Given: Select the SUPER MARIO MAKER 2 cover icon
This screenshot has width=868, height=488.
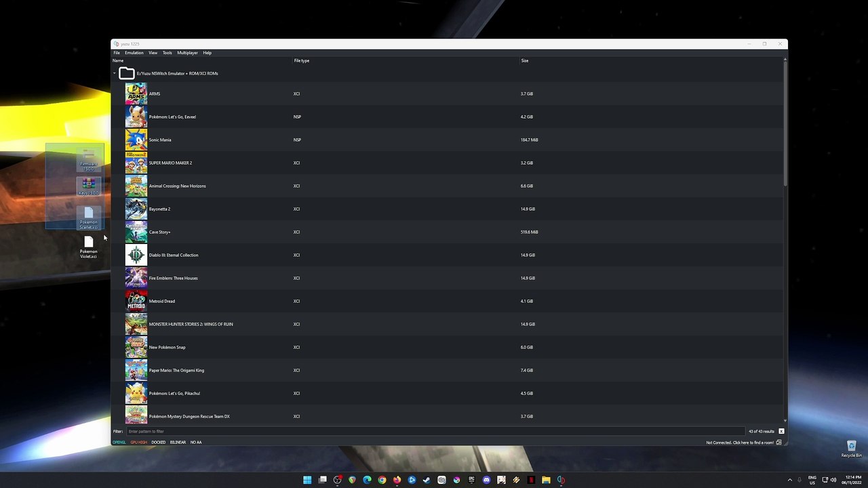Looking at the screenshot, I should point(136,163).
